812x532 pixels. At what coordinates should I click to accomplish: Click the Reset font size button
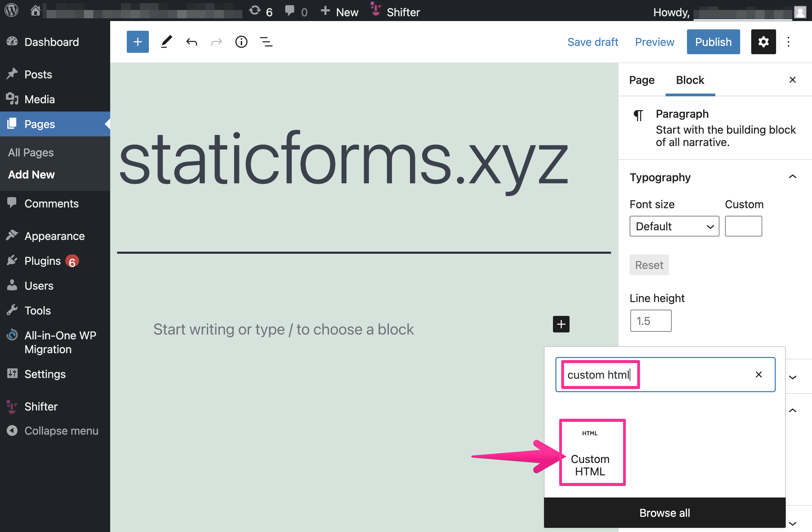coord(649,265)
